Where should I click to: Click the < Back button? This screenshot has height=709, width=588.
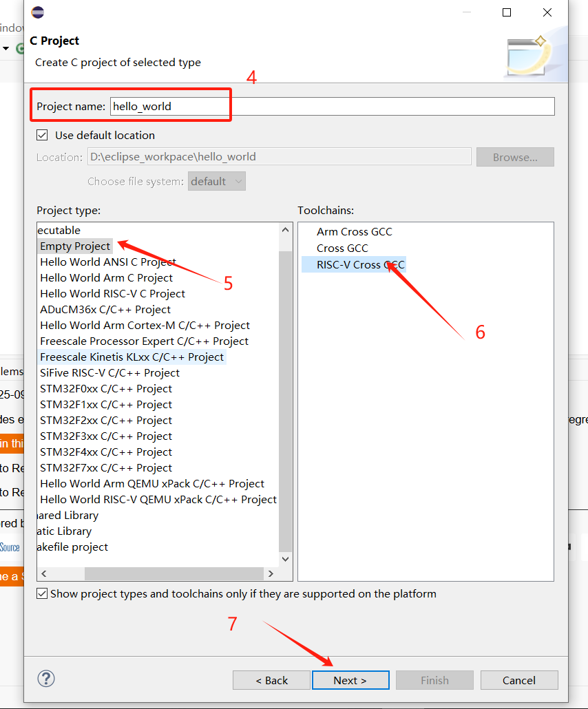[x=272, y=681]
